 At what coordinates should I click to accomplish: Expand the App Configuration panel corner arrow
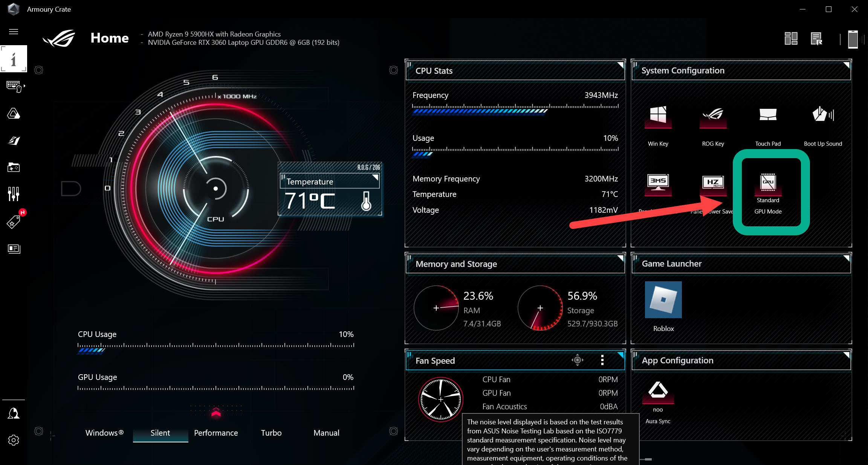(x=846, y=355)
